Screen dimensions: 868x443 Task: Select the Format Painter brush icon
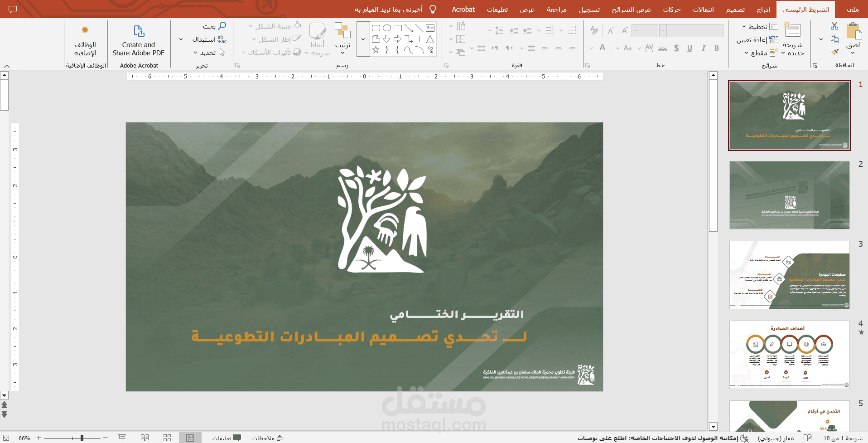click(834, 52)
